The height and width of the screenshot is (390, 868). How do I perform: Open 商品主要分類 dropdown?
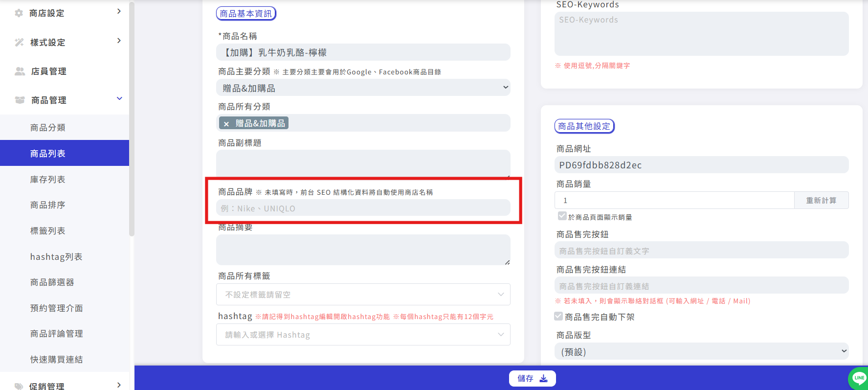(x=363, y=88)
